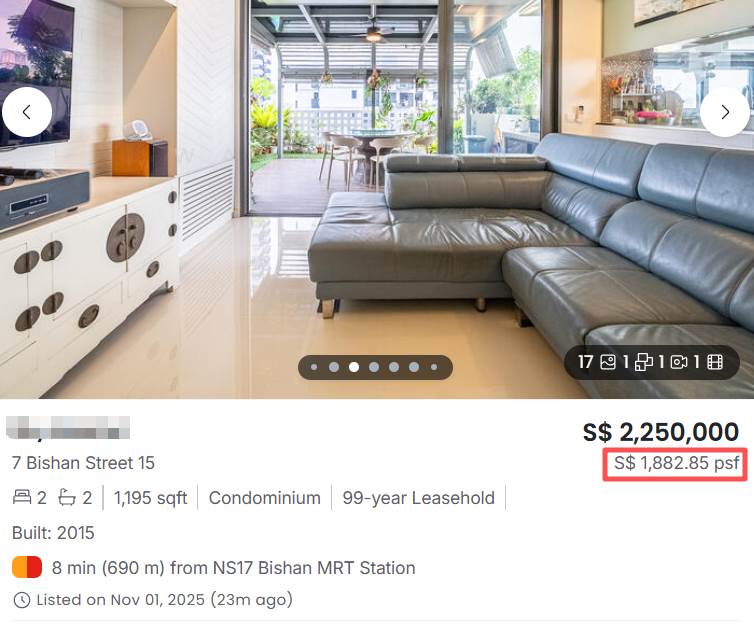Click the clock icon beside listed date
The image size is (754, 625).
pyautogui.click(x=22, y=600)
